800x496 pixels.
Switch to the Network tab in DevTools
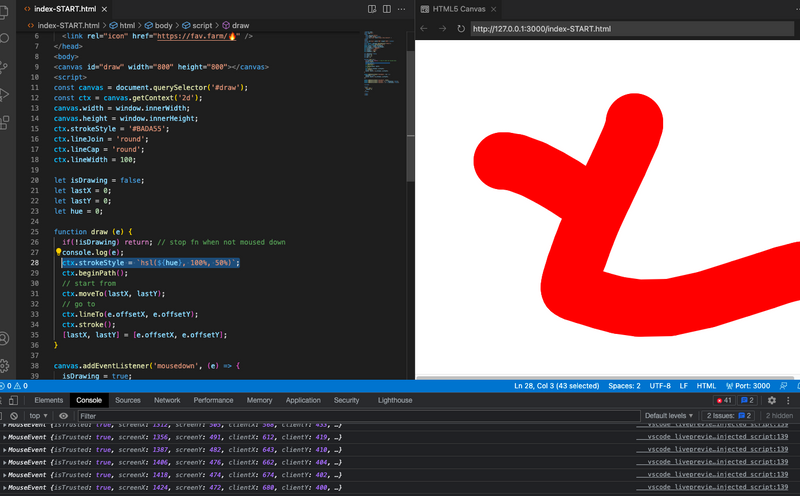(x=167, y=400)
